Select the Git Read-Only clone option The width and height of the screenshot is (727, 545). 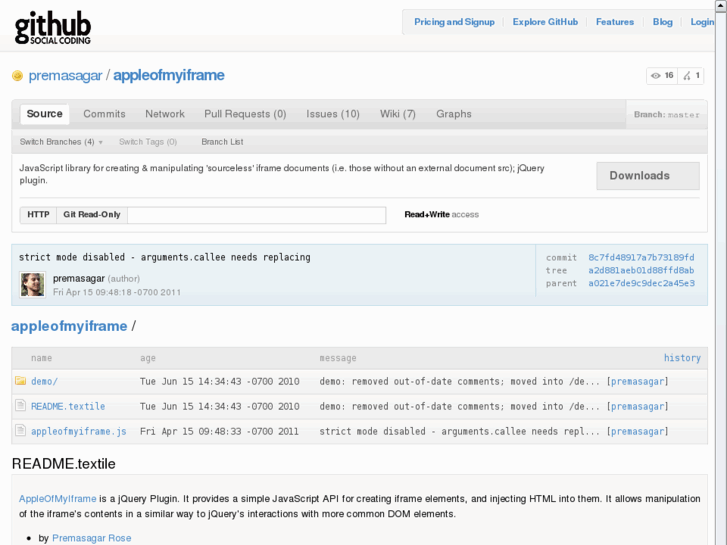[x=92, y=215]
